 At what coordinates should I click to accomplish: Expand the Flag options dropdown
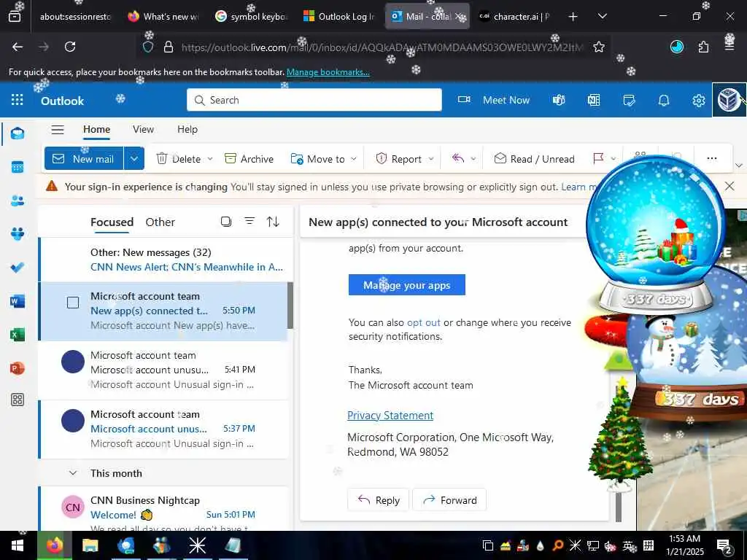(x=613, y=158)
